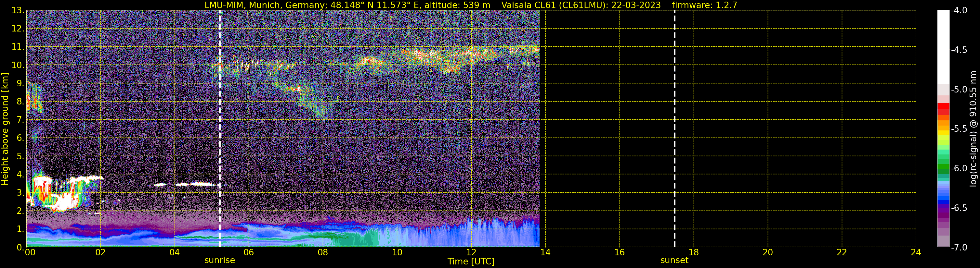
Task: Click the colorbar tick label -5.5
Action: [x=959, y=129]
